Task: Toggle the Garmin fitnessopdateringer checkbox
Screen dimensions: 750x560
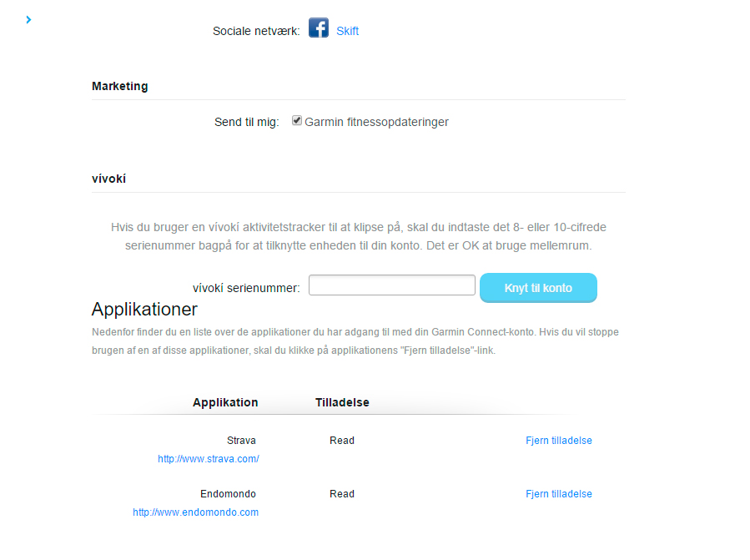Action: 297,121
